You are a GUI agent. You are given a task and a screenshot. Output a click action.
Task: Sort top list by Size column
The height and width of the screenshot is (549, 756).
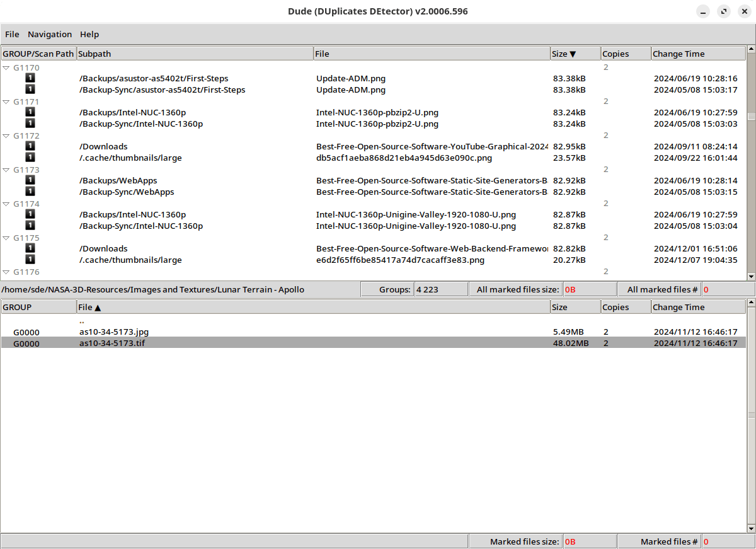(575, 54)
